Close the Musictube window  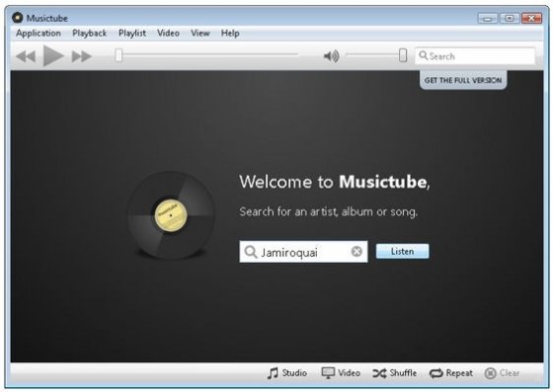tap(531, 18)
